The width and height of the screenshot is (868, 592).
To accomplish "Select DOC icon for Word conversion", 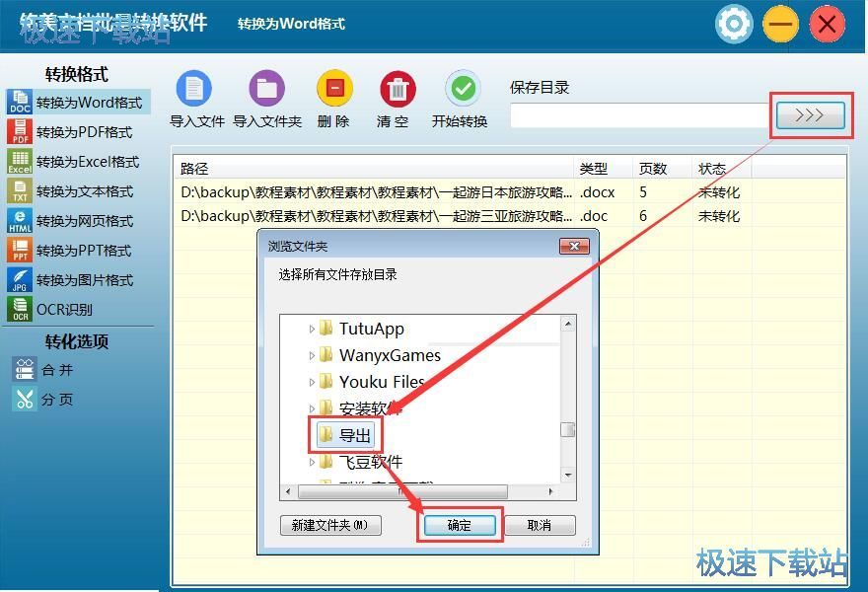I will 20,102.
